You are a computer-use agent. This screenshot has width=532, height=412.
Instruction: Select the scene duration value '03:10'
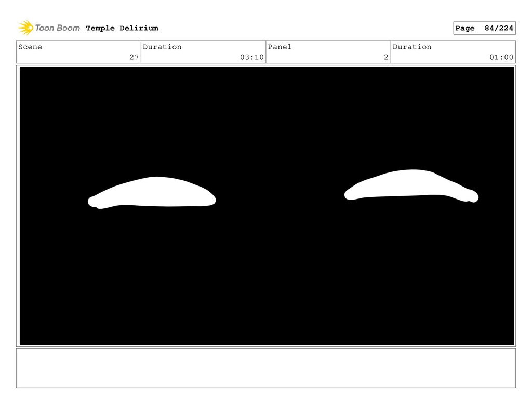[x=252, y=57]
